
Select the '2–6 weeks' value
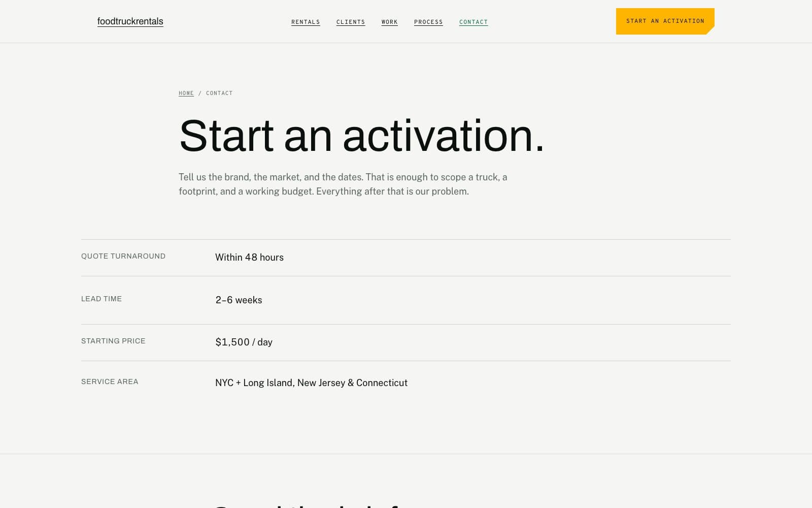click(239, 300)
